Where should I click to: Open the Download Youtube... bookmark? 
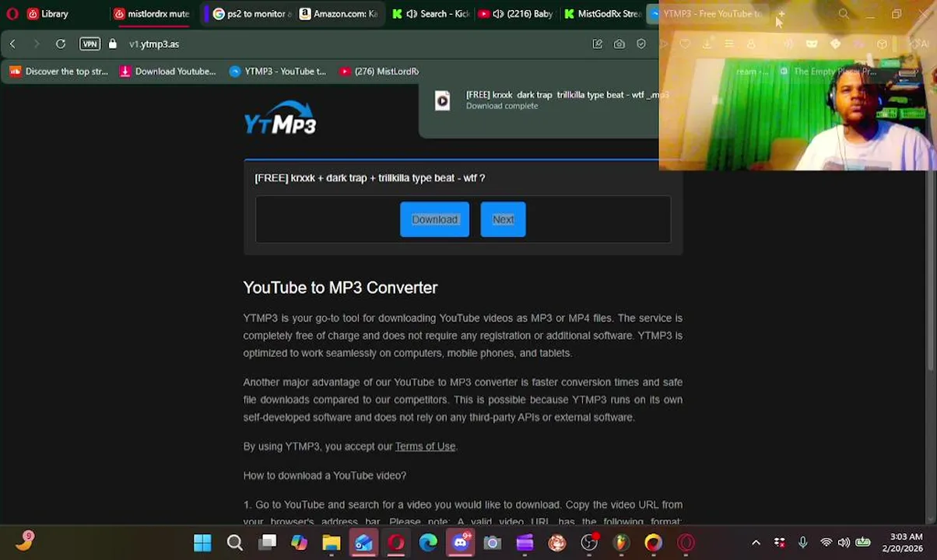tap(167, 72)
